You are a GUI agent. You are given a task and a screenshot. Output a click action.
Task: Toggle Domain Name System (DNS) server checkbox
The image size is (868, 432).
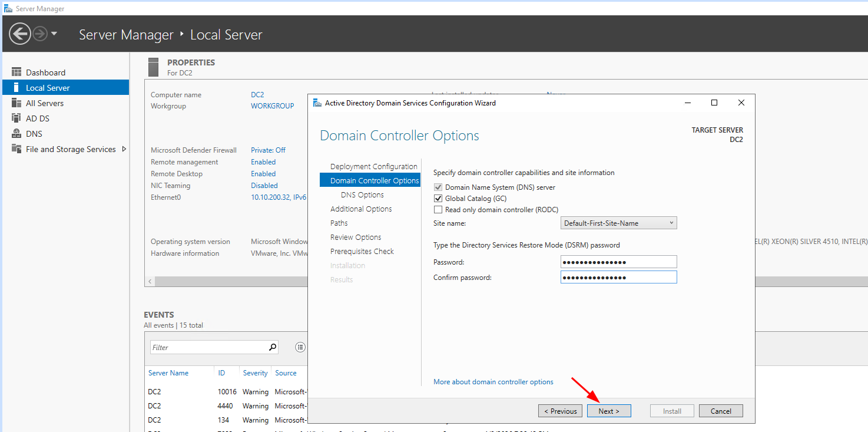438,187
